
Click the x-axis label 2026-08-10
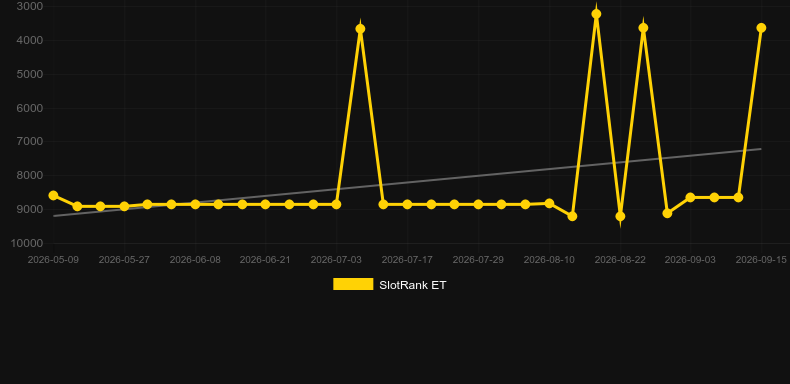tap(549, 260)
